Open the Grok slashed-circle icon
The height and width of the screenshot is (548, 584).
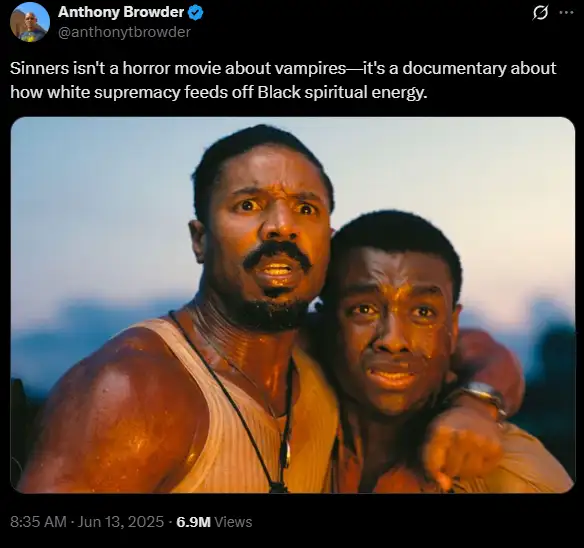(540, 13)
